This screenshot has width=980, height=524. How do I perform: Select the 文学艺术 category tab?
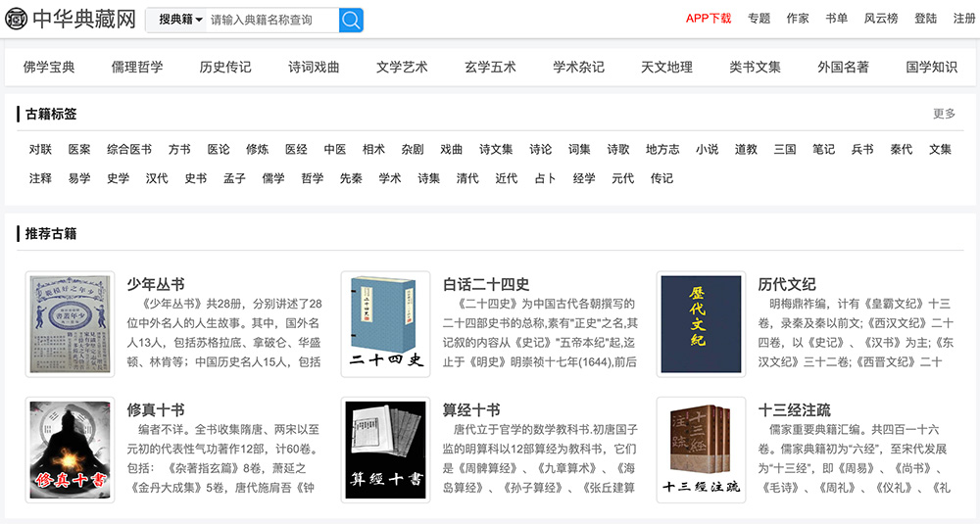402,67
